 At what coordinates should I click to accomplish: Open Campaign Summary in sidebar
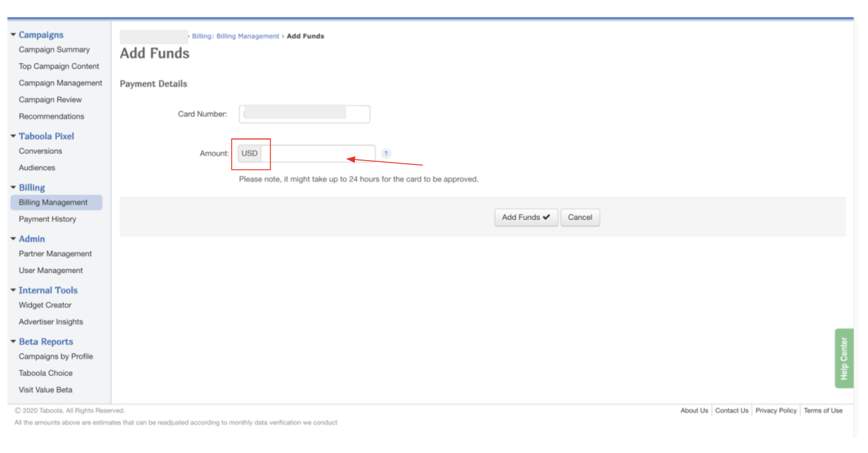[x=54, y=50]
